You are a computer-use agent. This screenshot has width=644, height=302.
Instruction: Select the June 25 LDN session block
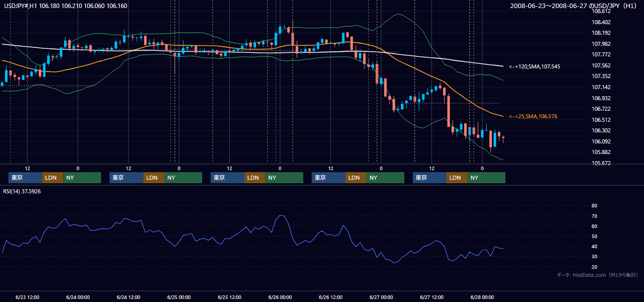coord(254,178)
